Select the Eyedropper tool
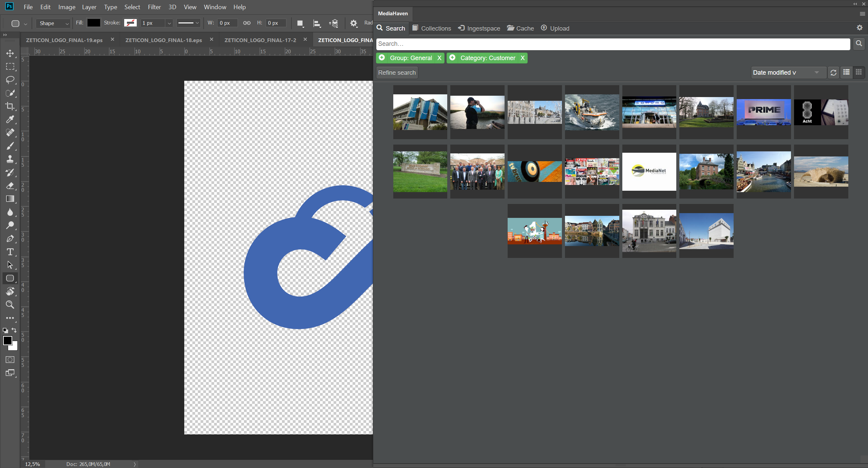Viewport: 868px width, 468px height. point(10,119)
